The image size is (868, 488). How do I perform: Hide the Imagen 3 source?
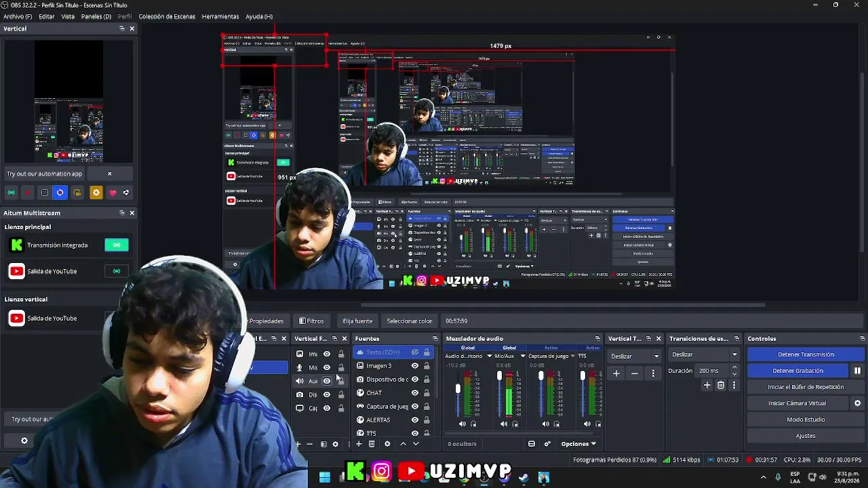(415, 366)
